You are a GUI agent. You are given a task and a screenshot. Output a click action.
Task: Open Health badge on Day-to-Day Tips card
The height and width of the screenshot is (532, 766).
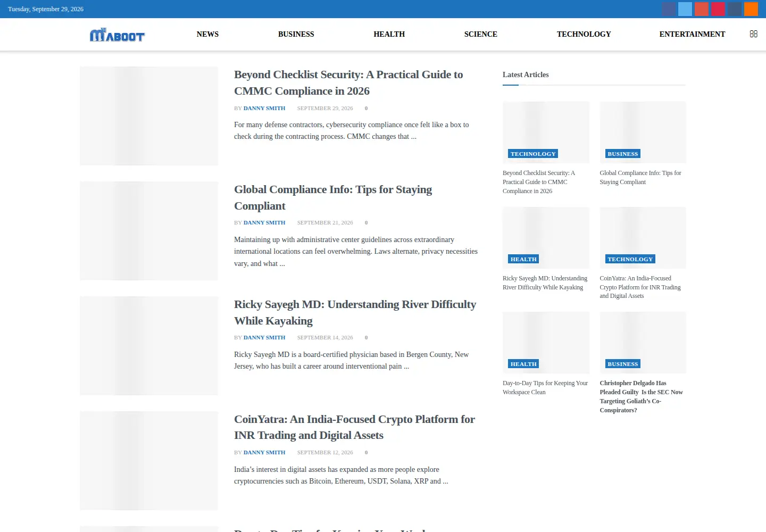tap(523, 364)
